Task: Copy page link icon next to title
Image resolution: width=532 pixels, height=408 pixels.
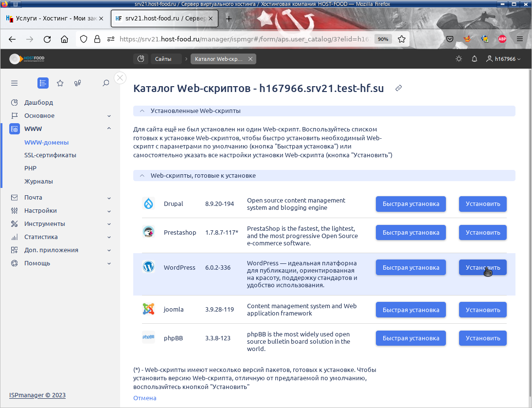Action: [x=399, y=88]
